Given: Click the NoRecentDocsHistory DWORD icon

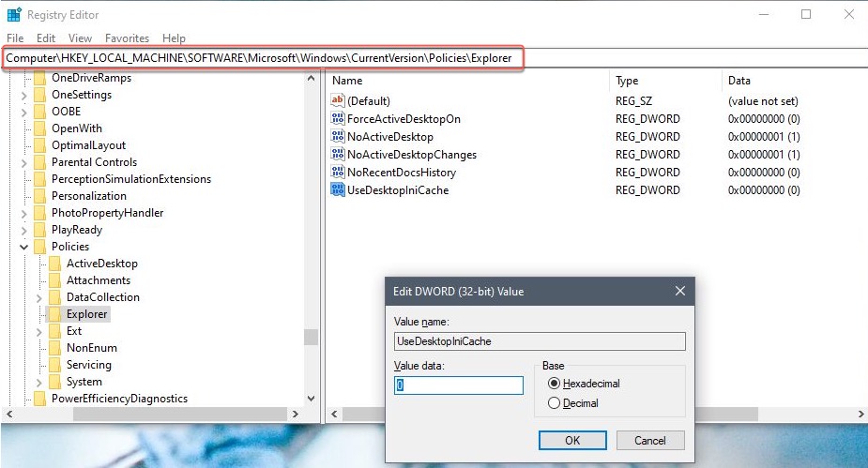Looking at the screenshot, I should point(338,172).
